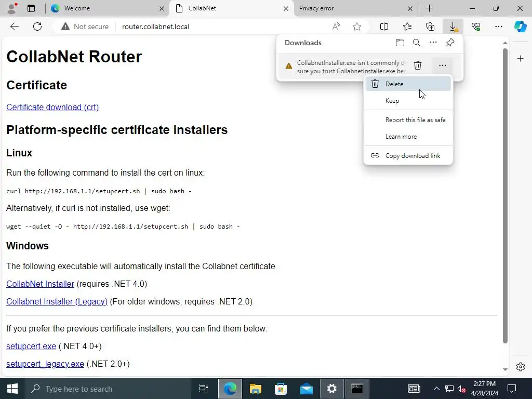Toggle the Downloads toolbar button
Image resolution: width=532 pixels, height=399 pixels.
453,26
